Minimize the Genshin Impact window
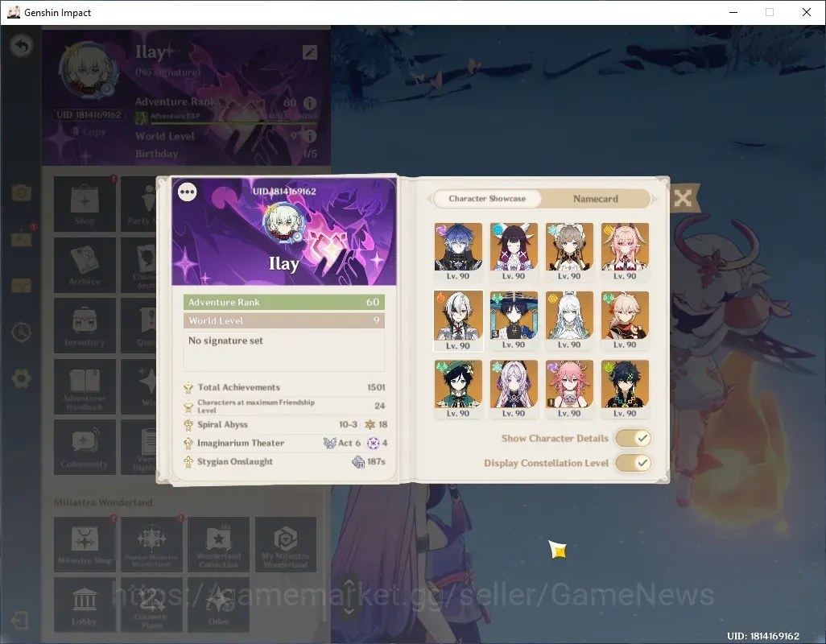Image resolution: width=826 pixels, height=644 pixels. pyautogui.click(x=733, y=12)
